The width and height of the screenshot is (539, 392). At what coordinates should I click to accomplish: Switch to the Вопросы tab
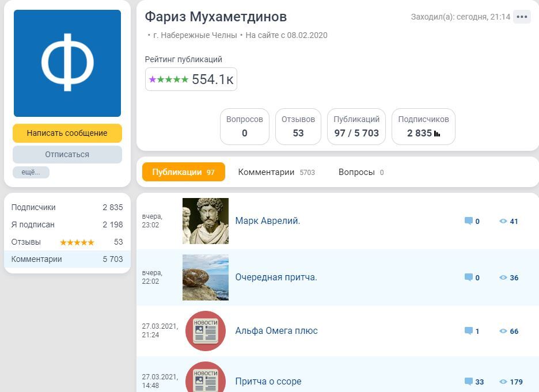360,172
